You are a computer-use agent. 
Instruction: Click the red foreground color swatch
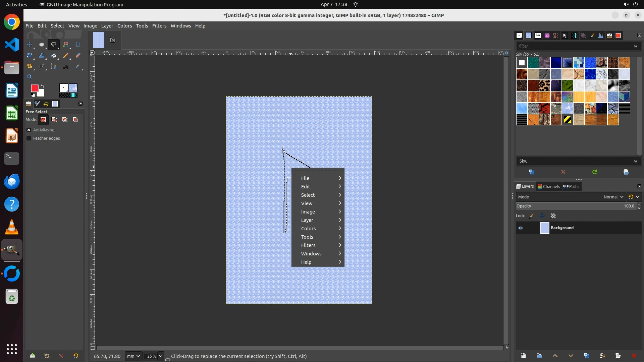pos(34,88)
